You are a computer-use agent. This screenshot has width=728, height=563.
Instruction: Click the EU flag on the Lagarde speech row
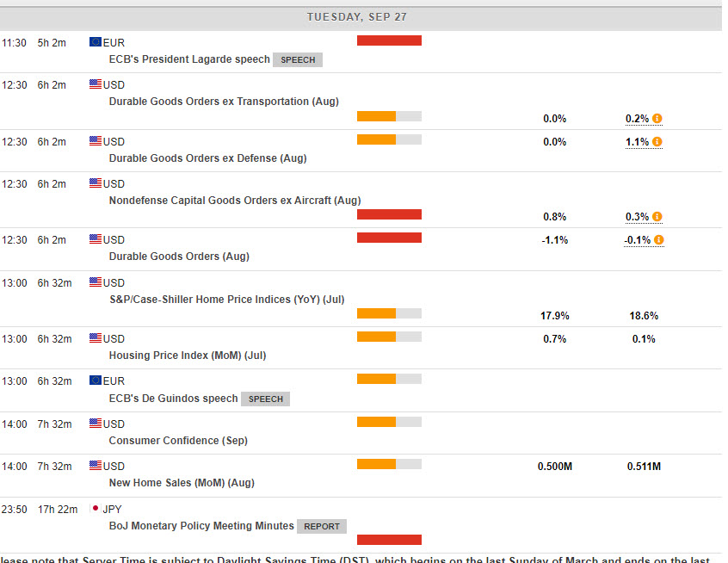[95, 42]
